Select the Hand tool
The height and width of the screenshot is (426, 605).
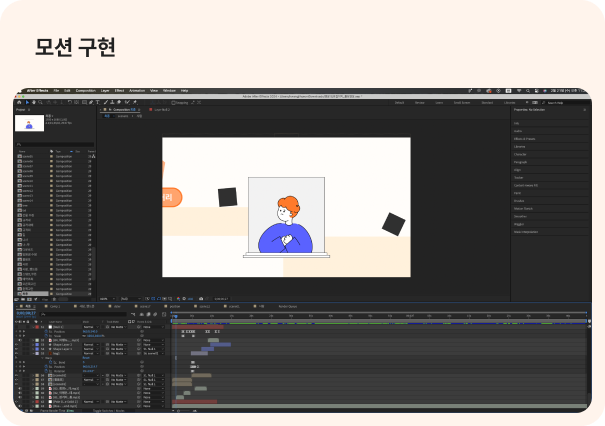click(x=33, y=102)
